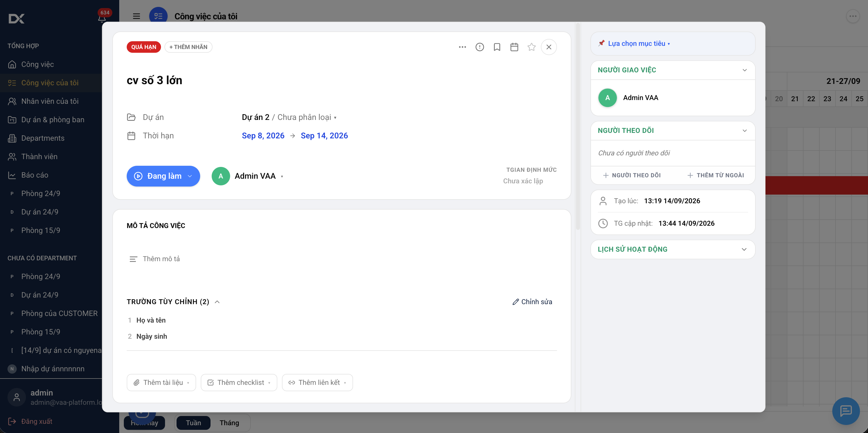
Task: Click the modal vertical scrollbar
Action: point(578,127)
